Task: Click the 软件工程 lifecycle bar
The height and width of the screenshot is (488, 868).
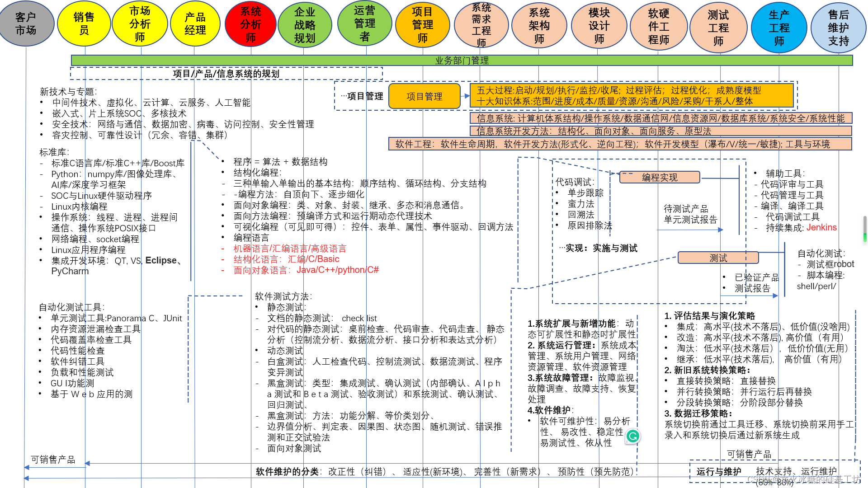Action: pyautogui.click(x=620, y=144)
